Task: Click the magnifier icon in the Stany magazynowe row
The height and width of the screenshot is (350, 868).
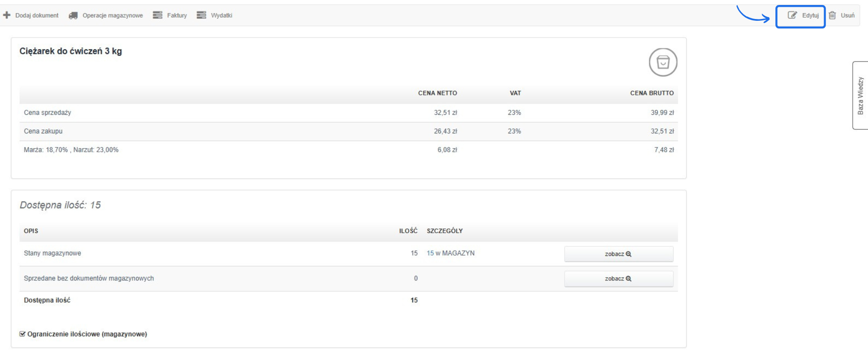Action: (x=628, y=254)
